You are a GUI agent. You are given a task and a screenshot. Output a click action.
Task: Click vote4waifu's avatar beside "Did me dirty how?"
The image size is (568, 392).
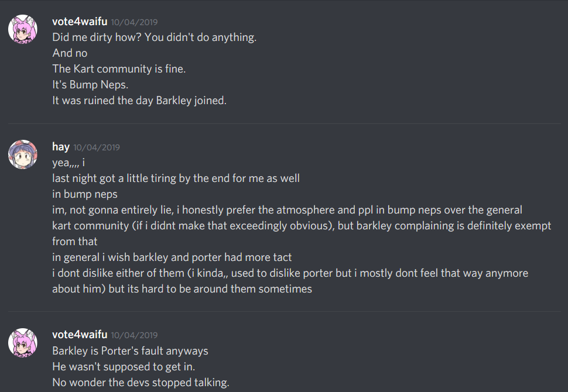[x=23, y=30]
